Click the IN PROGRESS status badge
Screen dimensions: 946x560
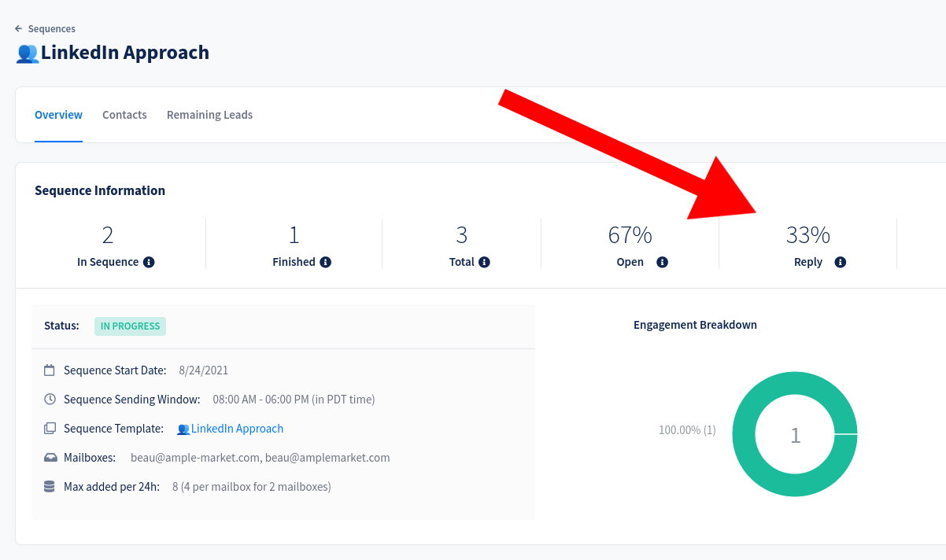click(130, 326)
